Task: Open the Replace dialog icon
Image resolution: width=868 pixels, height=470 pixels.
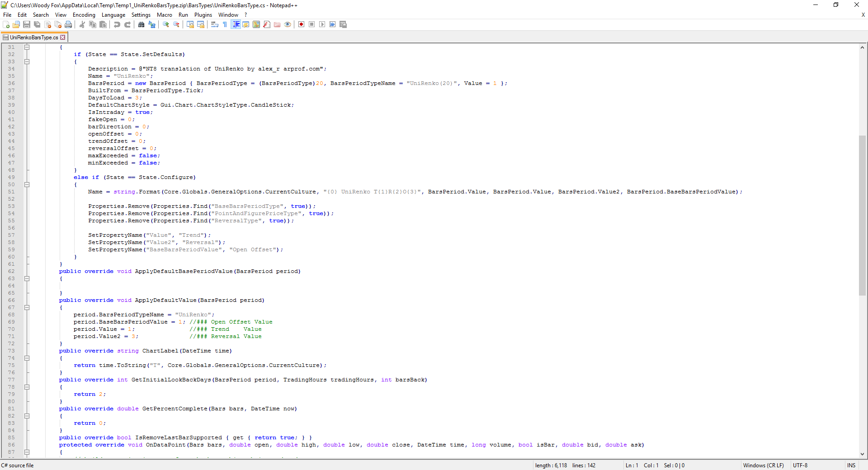Action: [x=152, y=24]
